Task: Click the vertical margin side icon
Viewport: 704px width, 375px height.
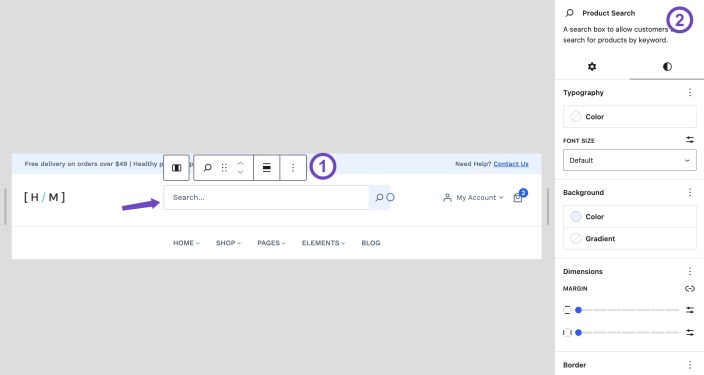Action: (567, 310)
